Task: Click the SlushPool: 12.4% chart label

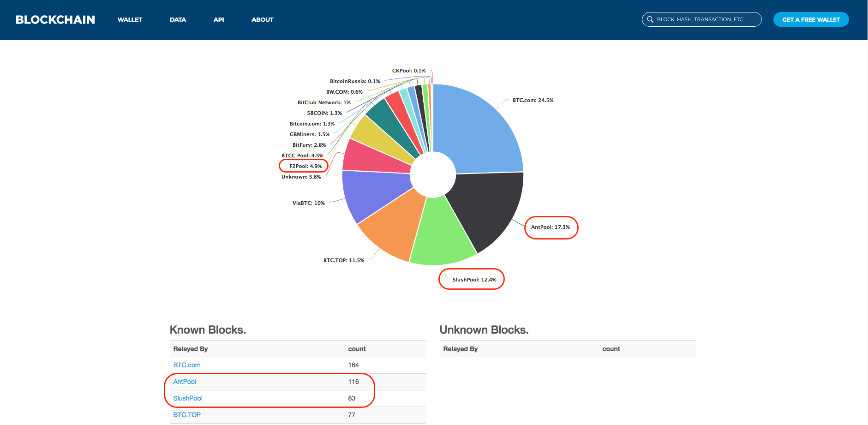Action: point(474,280)
